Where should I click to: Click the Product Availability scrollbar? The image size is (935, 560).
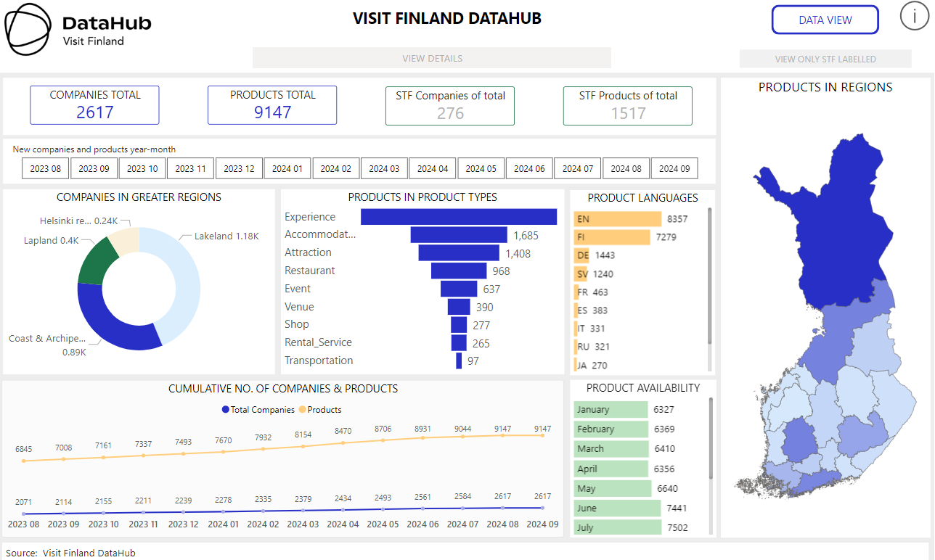coord(709,438)
